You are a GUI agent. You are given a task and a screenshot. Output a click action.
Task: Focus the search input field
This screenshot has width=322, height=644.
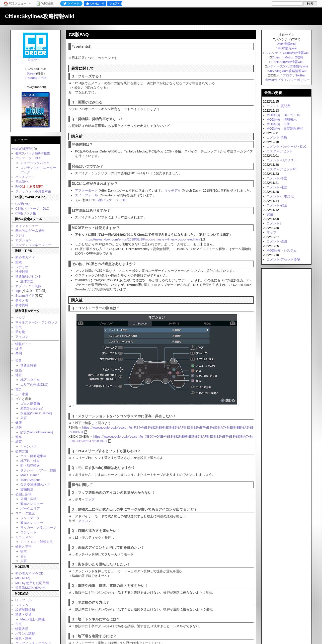click(287, 4)
